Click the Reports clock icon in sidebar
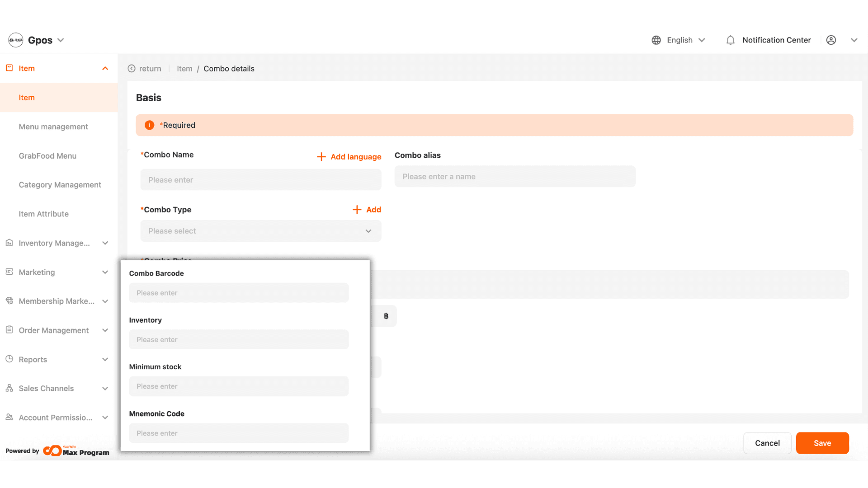Viewport: 868px width, 488px height. click(9, 359)
